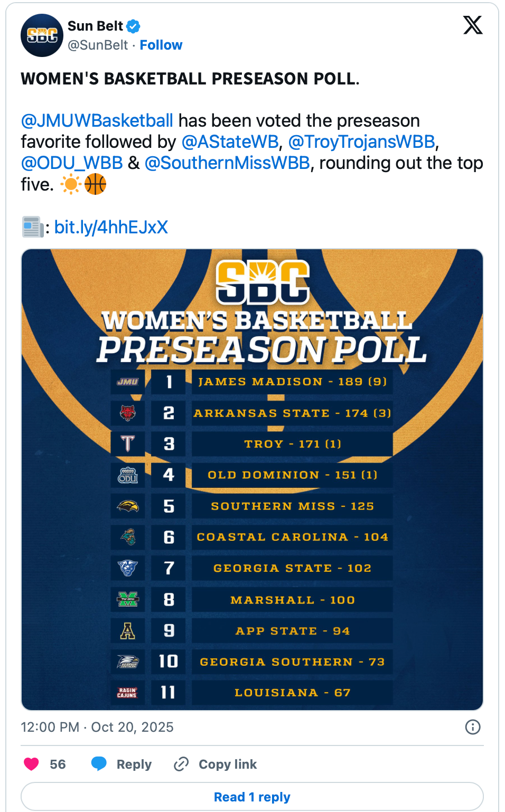Click the Read 1 reply button
The height and width of the screenshot is (812, 505).
point(252,797)
